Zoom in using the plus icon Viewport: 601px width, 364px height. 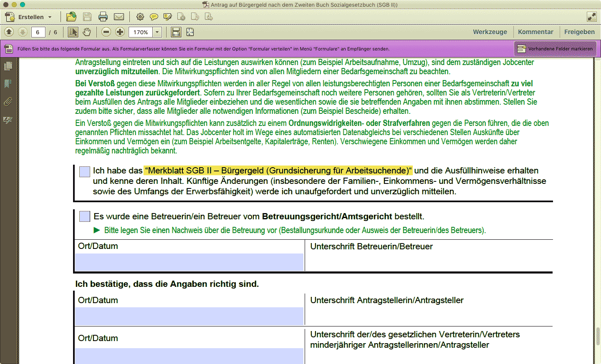[120, 32]
